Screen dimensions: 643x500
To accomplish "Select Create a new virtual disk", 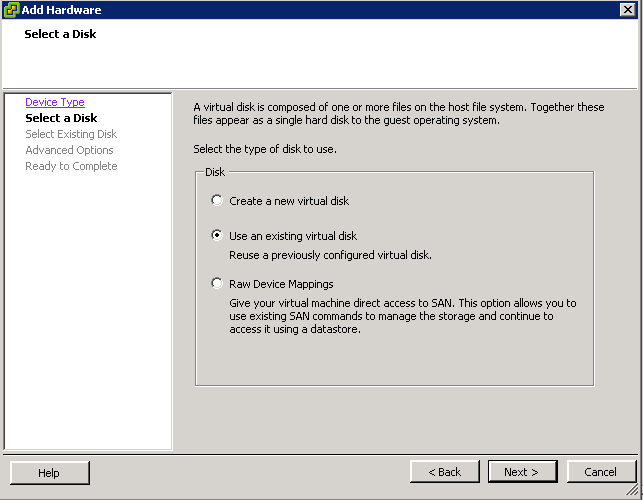I will point(217,200).
